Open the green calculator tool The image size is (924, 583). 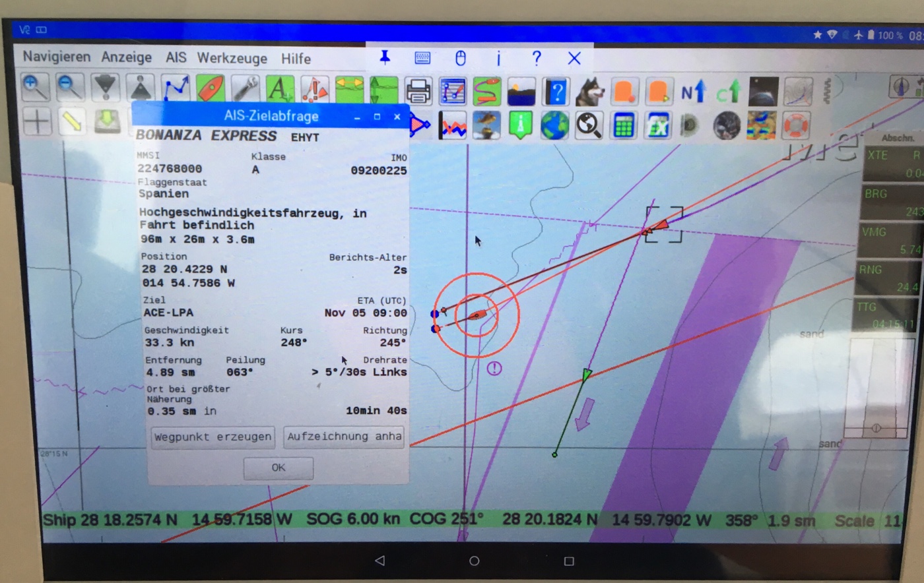[x=623, y=125]
